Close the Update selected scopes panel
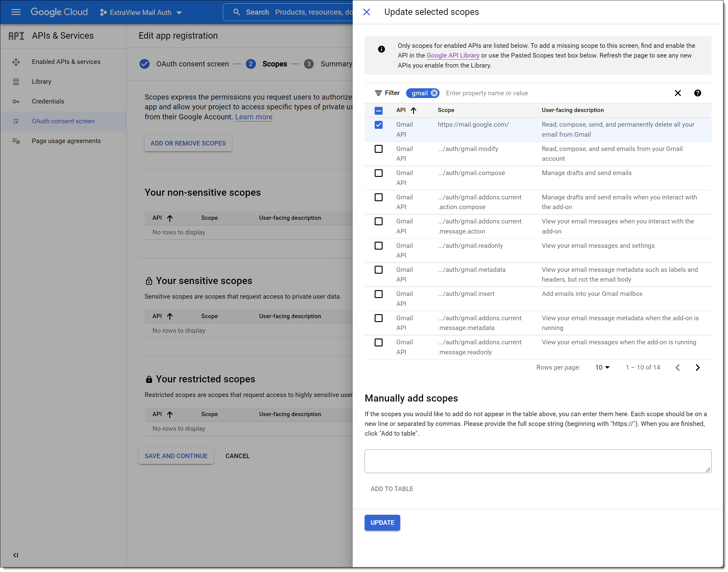Viewport: 728px width, 572px height. click(366, 12)
